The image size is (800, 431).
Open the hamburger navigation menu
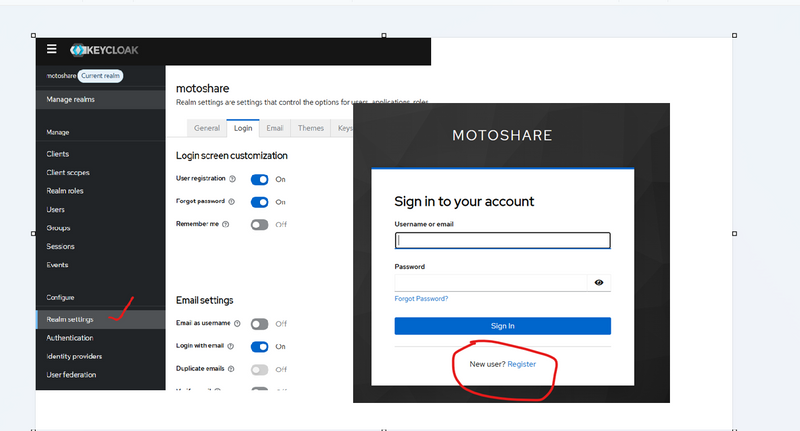51,49
